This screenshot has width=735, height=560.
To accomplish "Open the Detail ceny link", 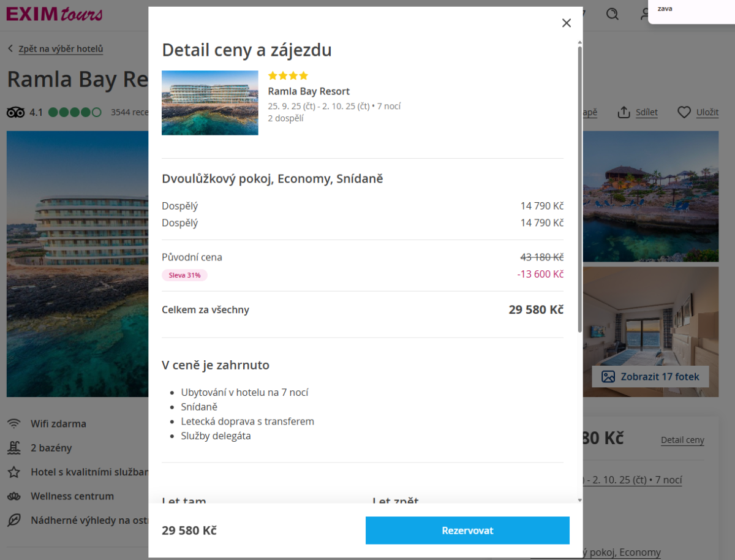I will click(682, 440).
